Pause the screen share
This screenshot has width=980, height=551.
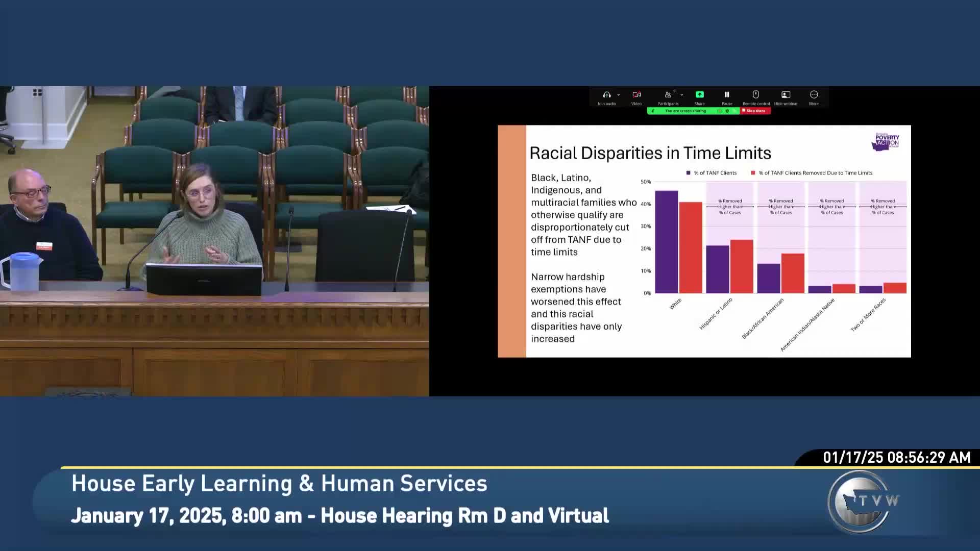(x=727, y=95)
